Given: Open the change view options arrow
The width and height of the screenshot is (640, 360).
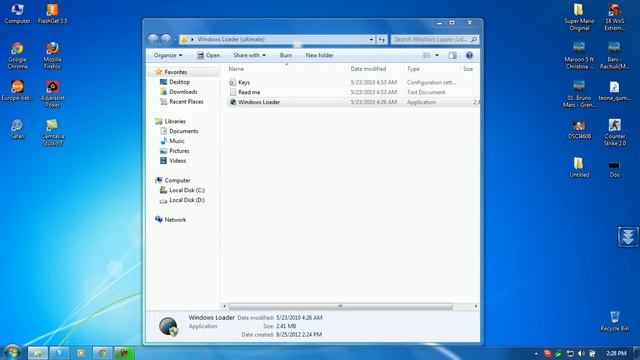Looking at the screenshot, I should click(x=437, y=55).
